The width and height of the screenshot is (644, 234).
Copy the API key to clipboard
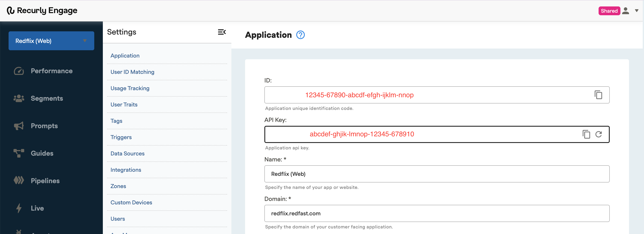tap(586, 134)
